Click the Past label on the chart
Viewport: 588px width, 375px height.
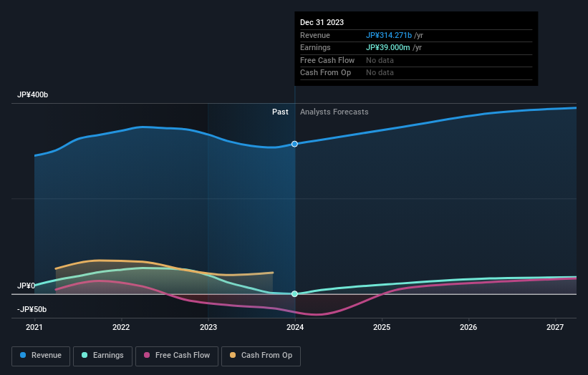coord(280,112)
